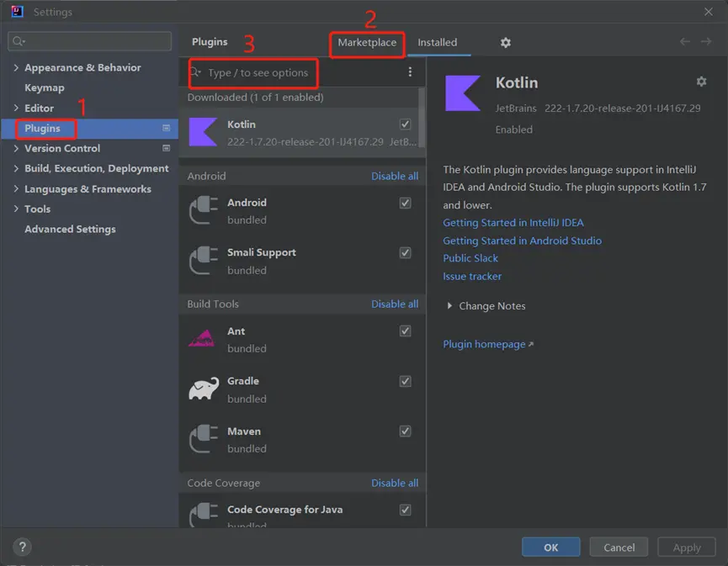Screen dimensions: 728x566
Task: Click the Smali Support plugin name
Action: pyautogui.click(x=262, y=252)
